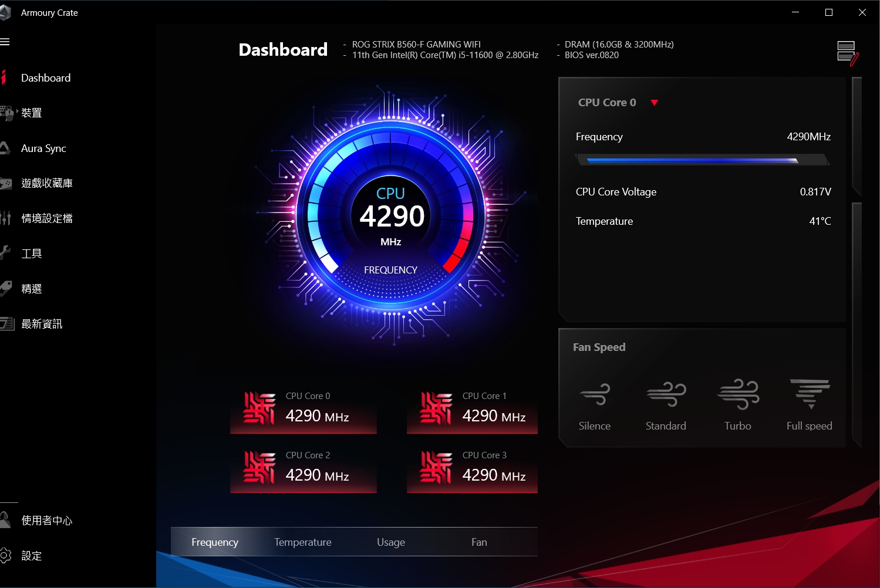Toggle the hamburger sidebar menu

[x=5, y=42]
